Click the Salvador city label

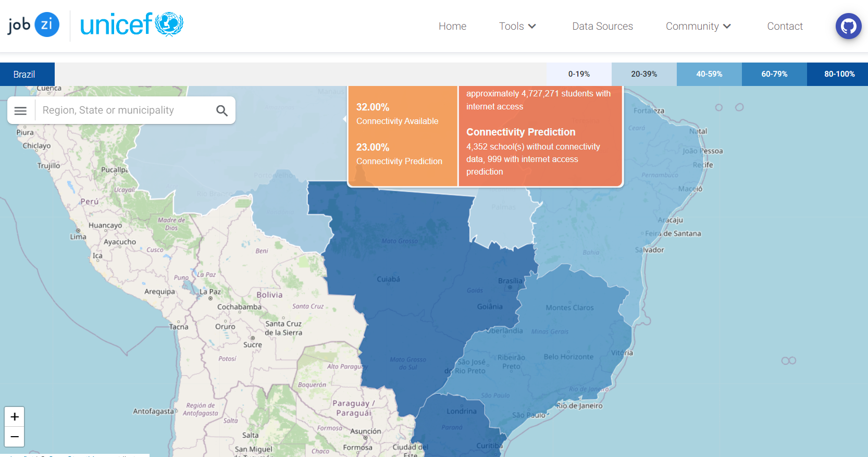[x=649, y=250]
